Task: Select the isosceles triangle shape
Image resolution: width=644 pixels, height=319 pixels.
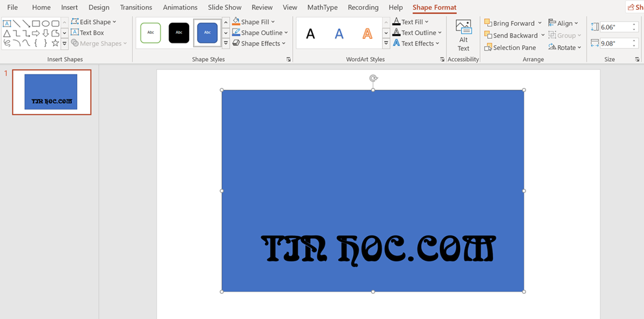Action: pyautogui.click(x=6, y=33)
